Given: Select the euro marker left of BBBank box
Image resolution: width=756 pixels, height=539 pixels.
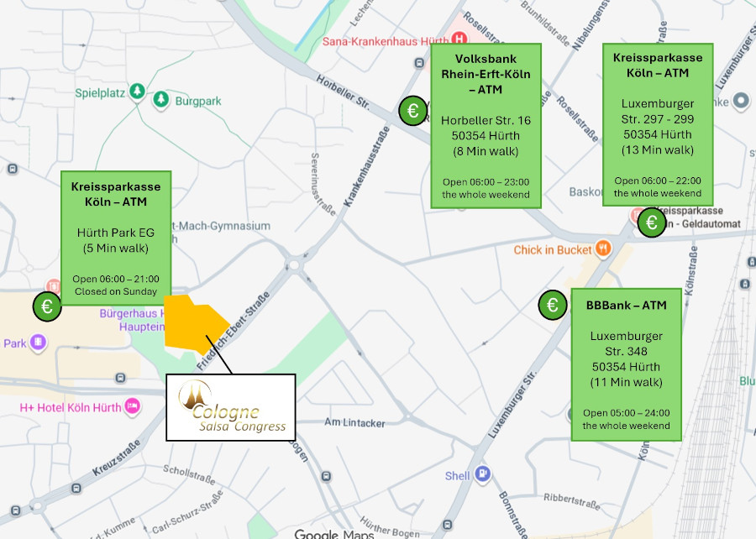Looking at the screenshot, I should [x=553, y=305].
